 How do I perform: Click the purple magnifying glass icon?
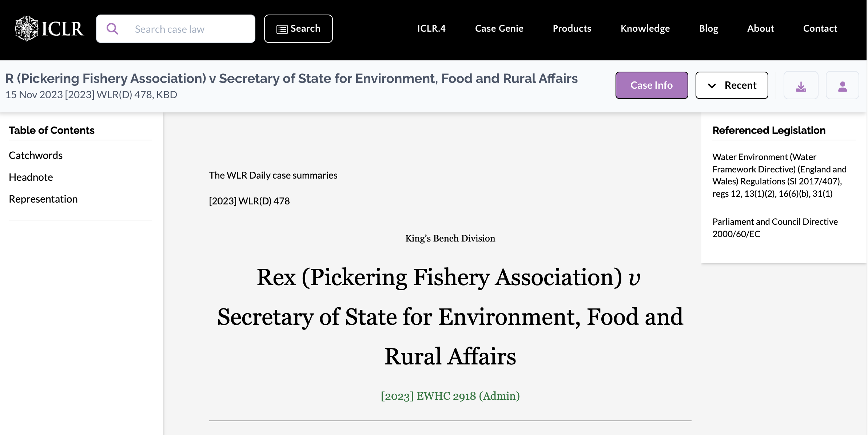(112, 29)
